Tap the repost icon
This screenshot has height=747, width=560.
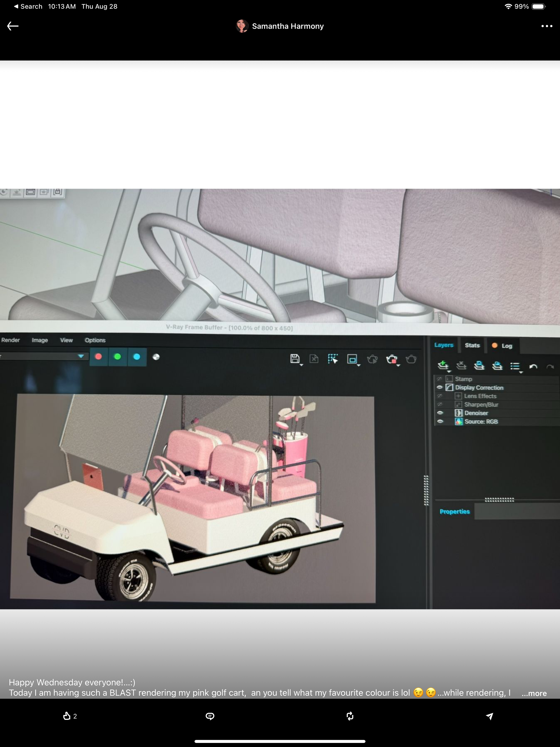coord(350,716)
